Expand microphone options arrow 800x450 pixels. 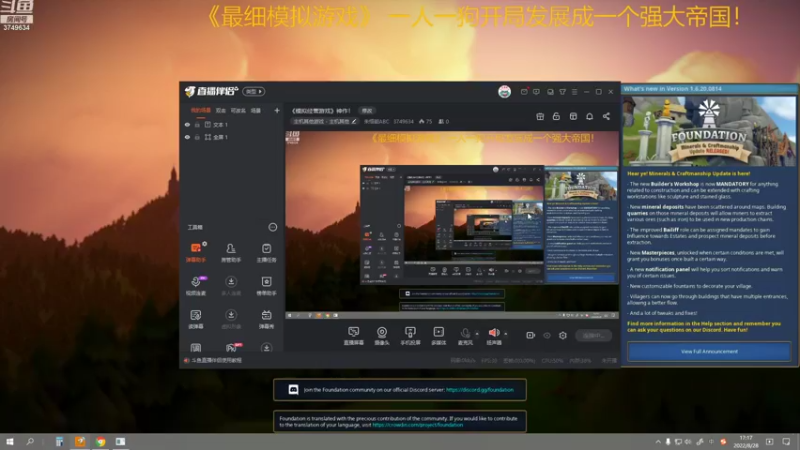click(x=477, y=334)
